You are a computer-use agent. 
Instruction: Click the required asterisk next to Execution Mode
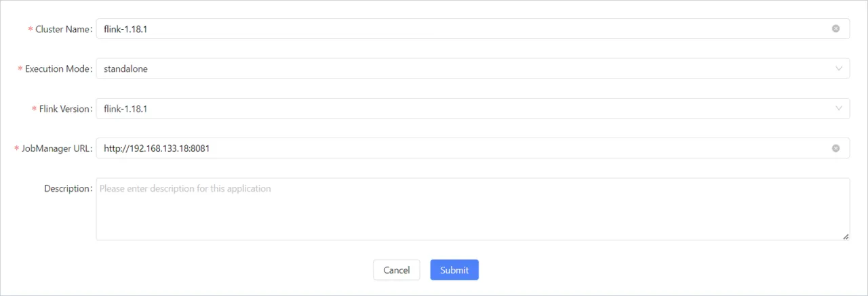[20, 70]
